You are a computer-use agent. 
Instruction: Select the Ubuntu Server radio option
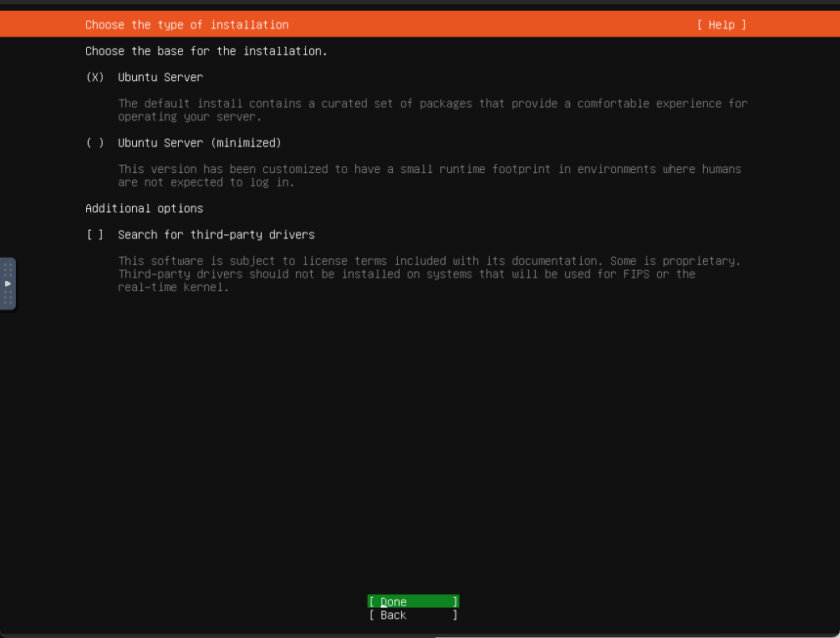[95, 77]
